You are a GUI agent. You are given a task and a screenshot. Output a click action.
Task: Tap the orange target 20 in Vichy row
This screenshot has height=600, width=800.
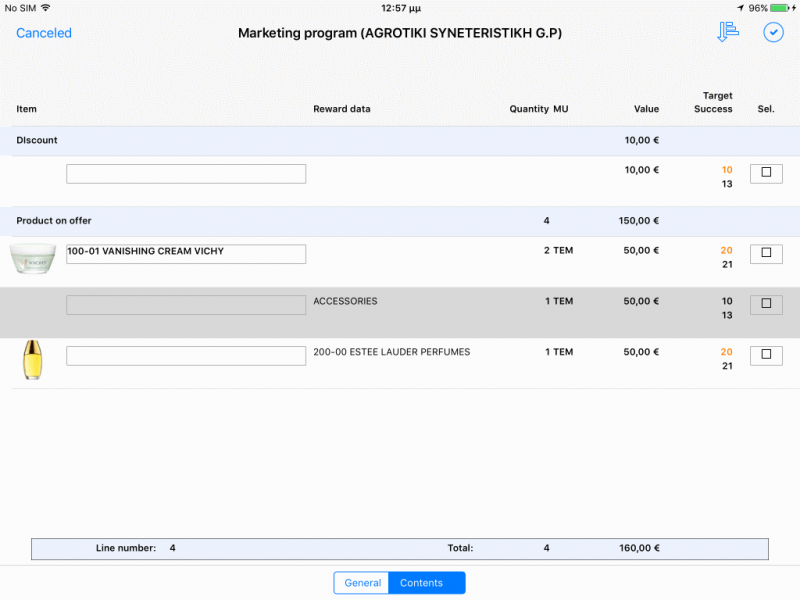727,250
